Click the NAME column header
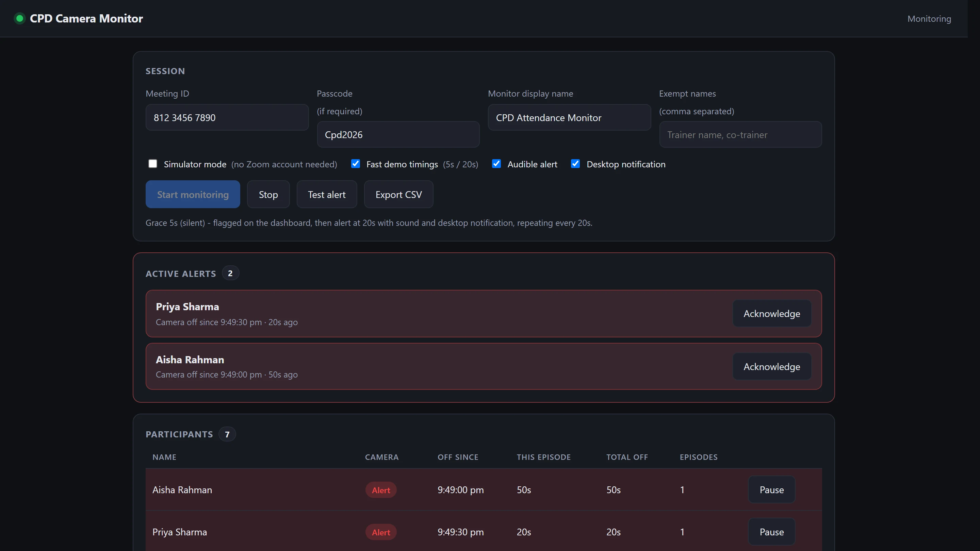The width and height of the screenshot is (980, 551). (x=164, y=457)
